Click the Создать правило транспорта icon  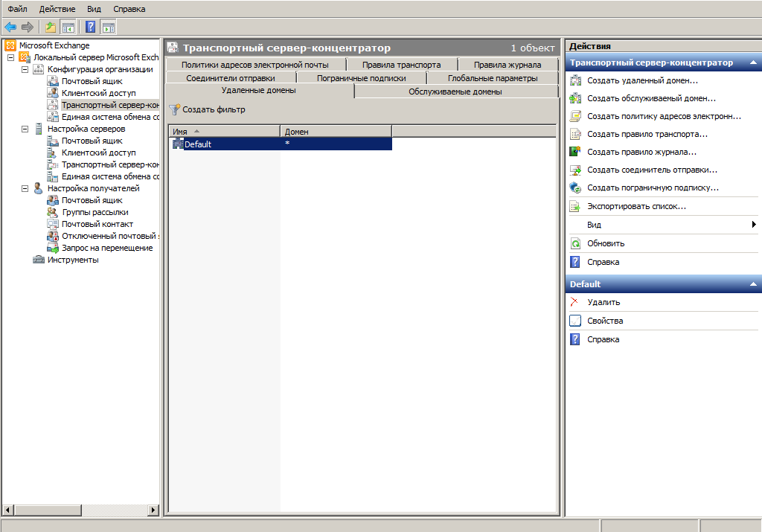[x=575, y=134]
